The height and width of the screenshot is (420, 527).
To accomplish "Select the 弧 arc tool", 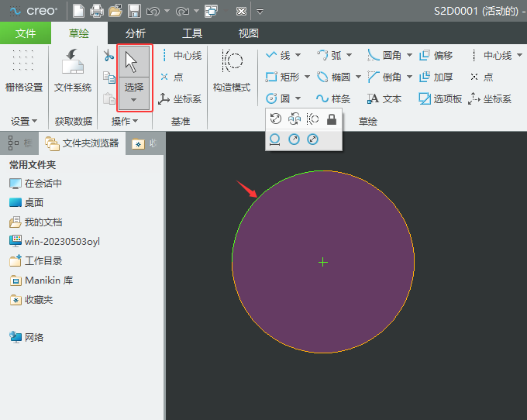I will [x=329, y=56].
